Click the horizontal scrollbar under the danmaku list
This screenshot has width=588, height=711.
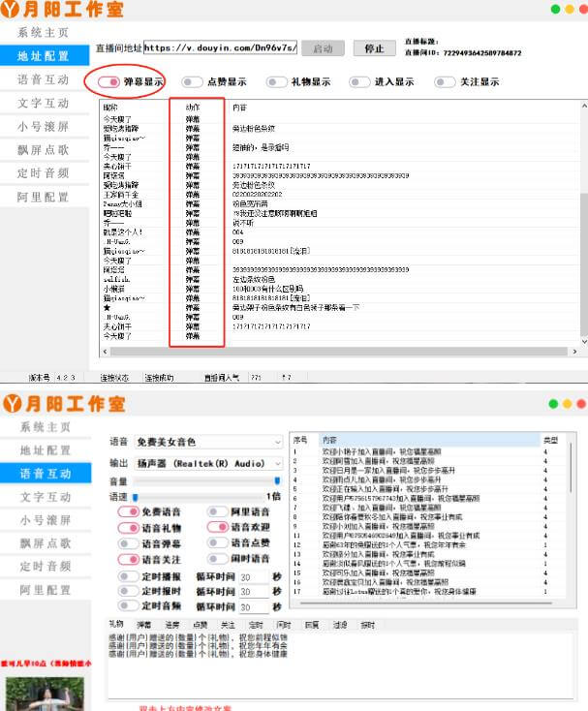click(x=339, y=352)
